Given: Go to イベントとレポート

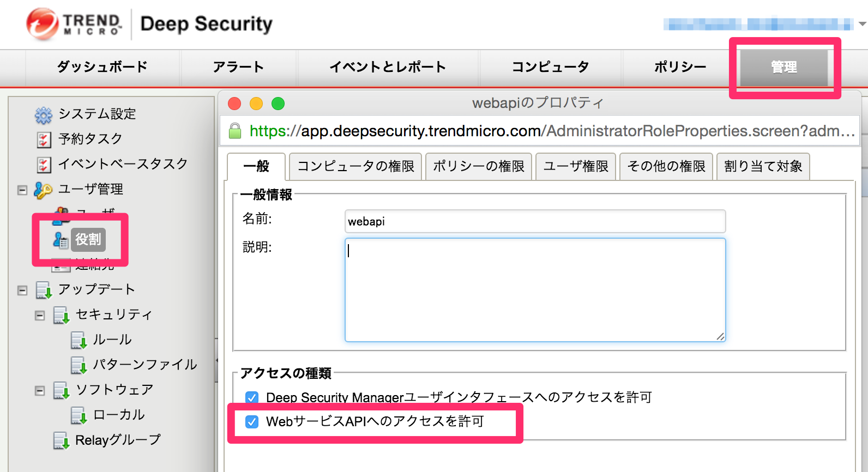Looking at the screenshot, I should [388, 67].
